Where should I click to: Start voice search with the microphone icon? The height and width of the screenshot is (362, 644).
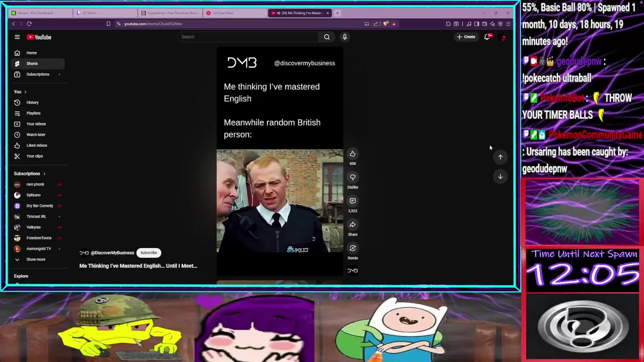tap(345, 37)
